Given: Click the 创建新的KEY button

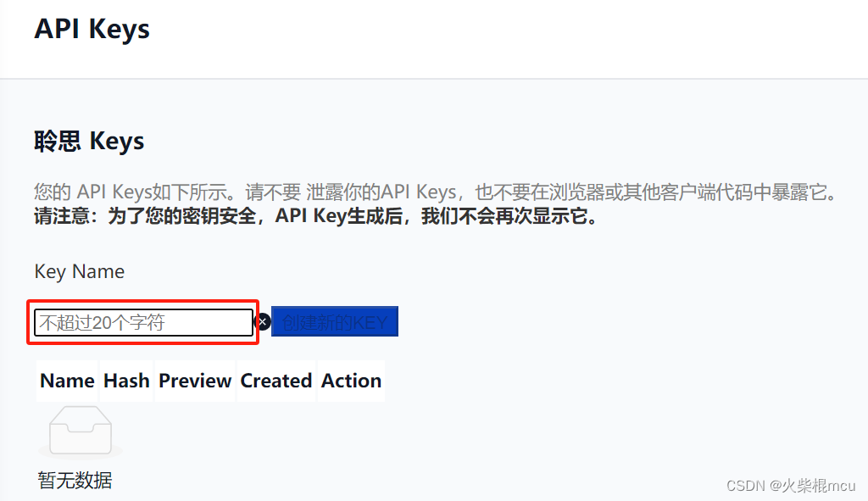Looking at the screenshot, I should (334, 321).
